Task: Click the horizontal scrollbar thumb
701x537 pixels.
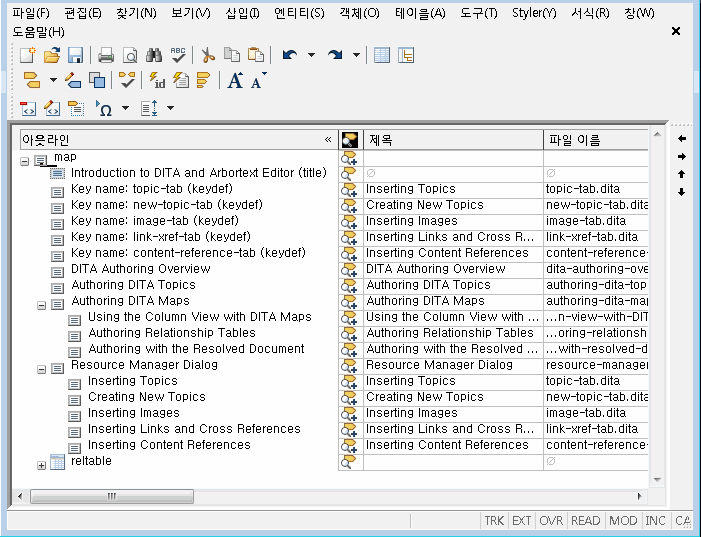Action: coord(112,496)
